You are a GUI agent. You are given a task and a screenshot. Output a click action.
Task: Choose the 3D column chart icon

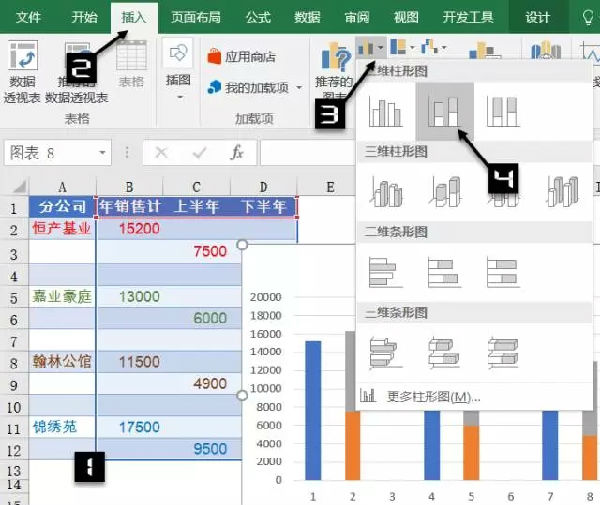(562, 191)
